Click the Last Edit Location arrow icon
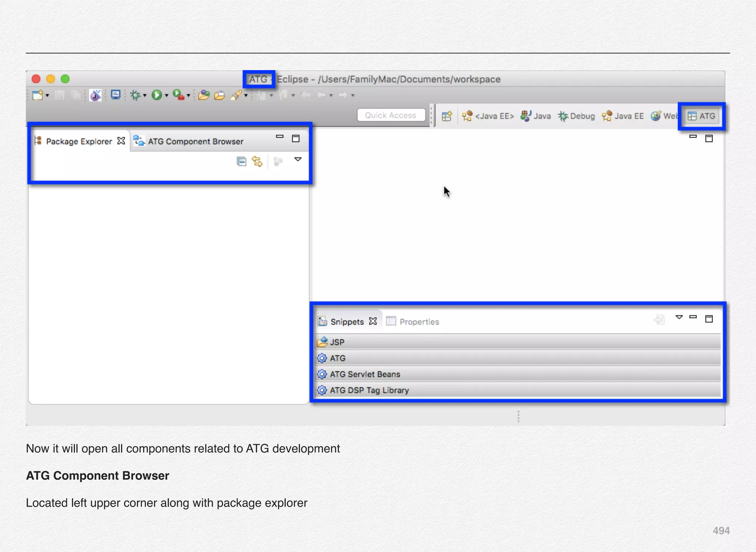Screen dimensions: 756x552 [x=306, y=95]
